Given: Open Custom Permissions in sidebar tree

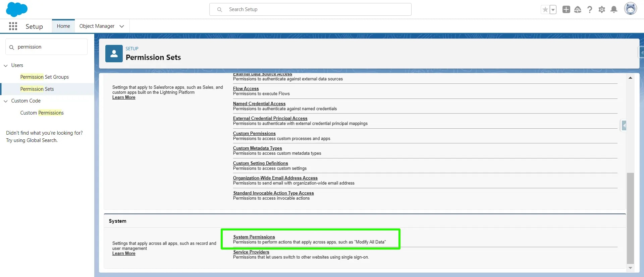Looking at the screenshot, I should coord(42,113).
